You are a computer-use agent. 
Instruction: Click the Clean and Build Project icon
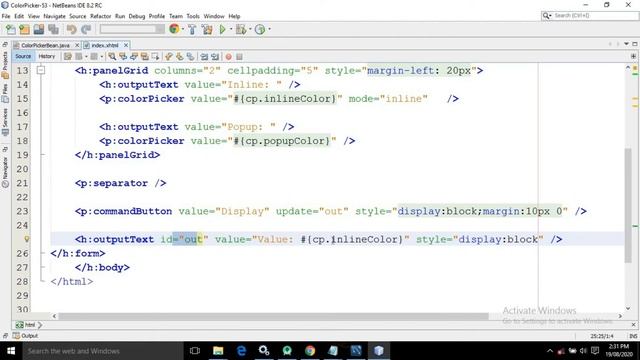pyautogui.click(x=207, y=29)
